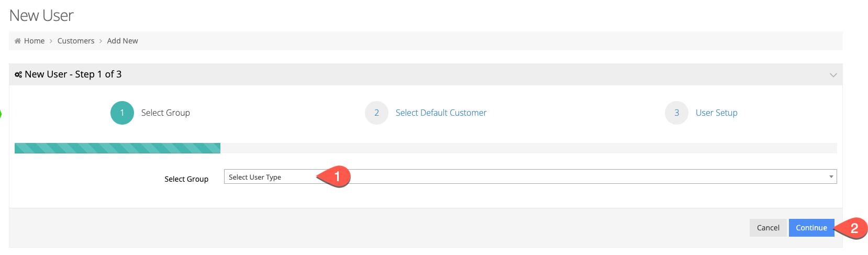Select the step 3 circle icon
868x255 pixels.
[x=676, y=113]
